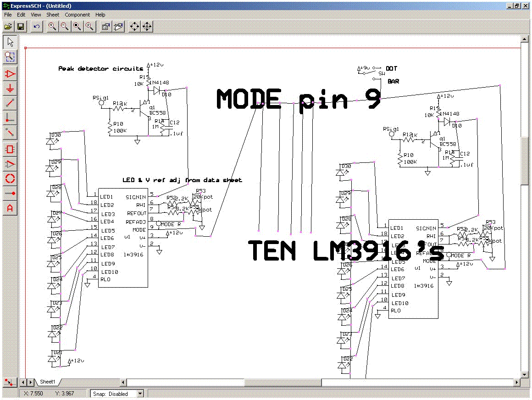Click the sheet tab scroll-left arrow
532x400 pixels.
coord(23,383)
